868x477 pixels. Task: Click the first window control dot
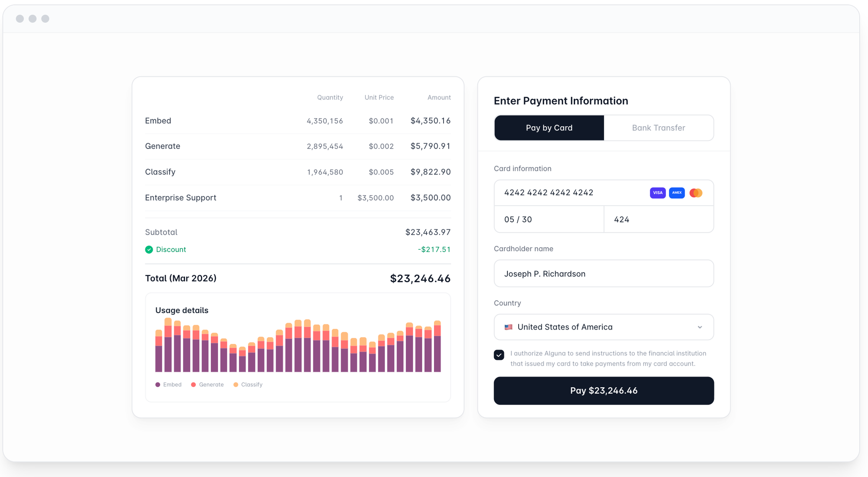click(x=20, y=19)
